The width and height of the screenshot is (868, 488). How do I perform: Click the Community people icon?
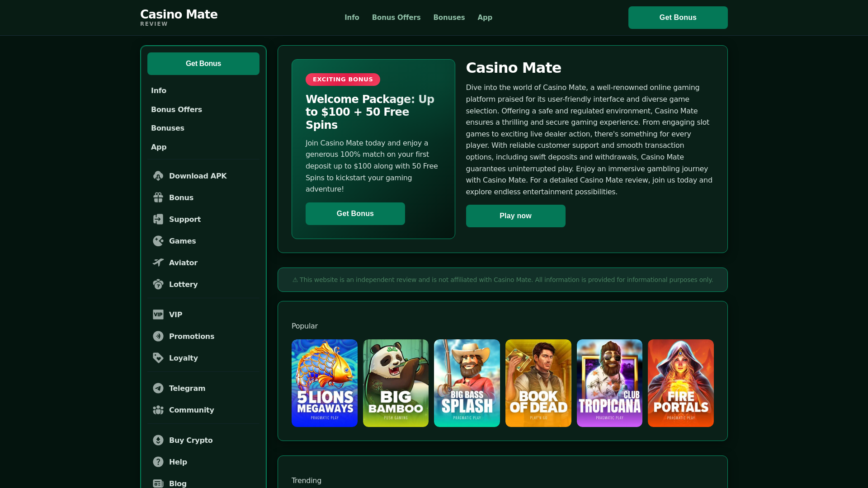click(x=158, y=410)
